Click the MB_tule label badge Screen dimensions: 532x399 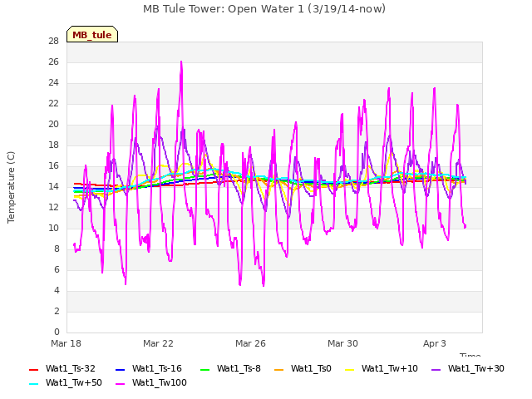pos(92,34)
